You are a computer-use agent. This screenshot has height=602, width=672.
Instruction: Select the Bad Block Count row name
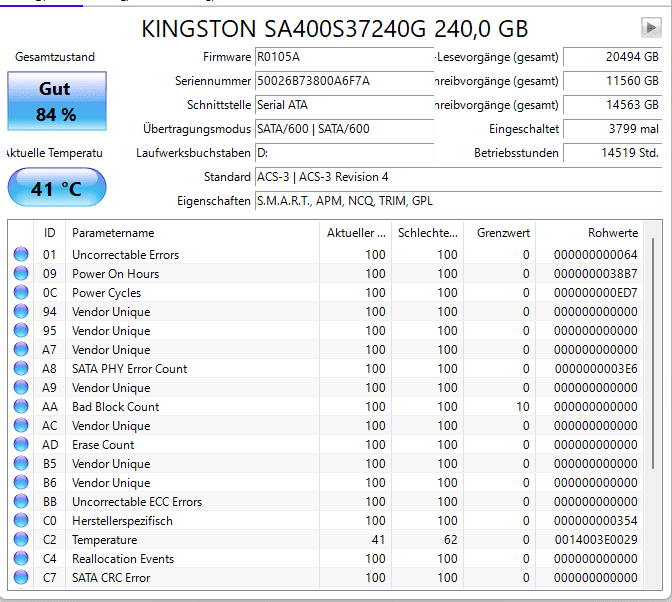[x=116, y=407]
